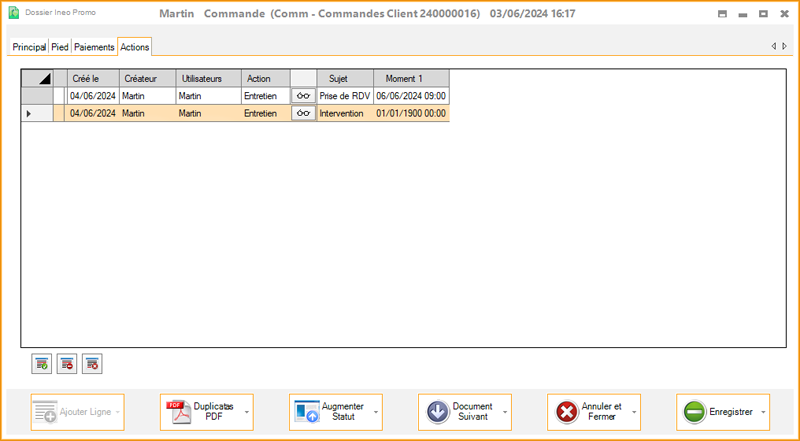Expand the Augmenter Statut dropdown arrow
The image size is (800, 441).
coord(376,412)
